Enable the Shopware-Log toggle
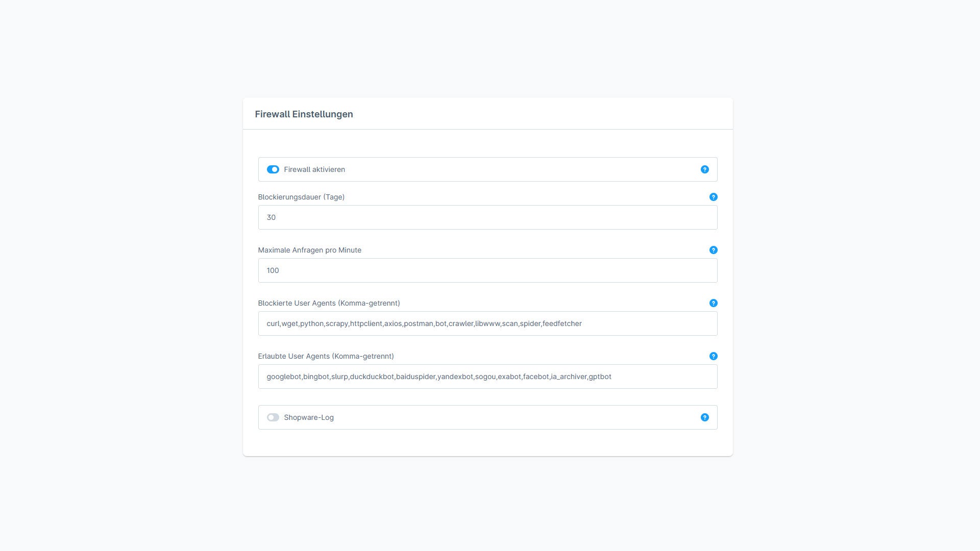The width and height of the screenshot is (980, 551). pyautogui.click(x=273, y=417)
